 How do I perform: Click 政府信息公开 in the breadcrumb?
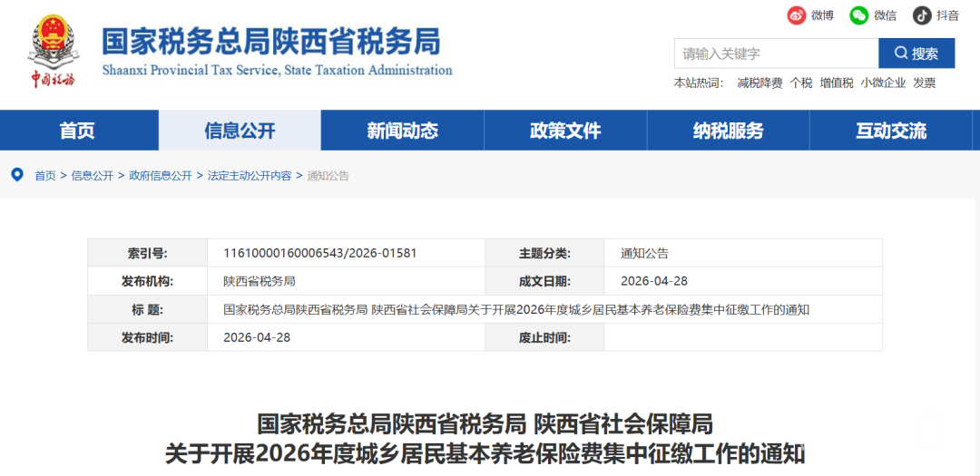(x=161, y=176)
